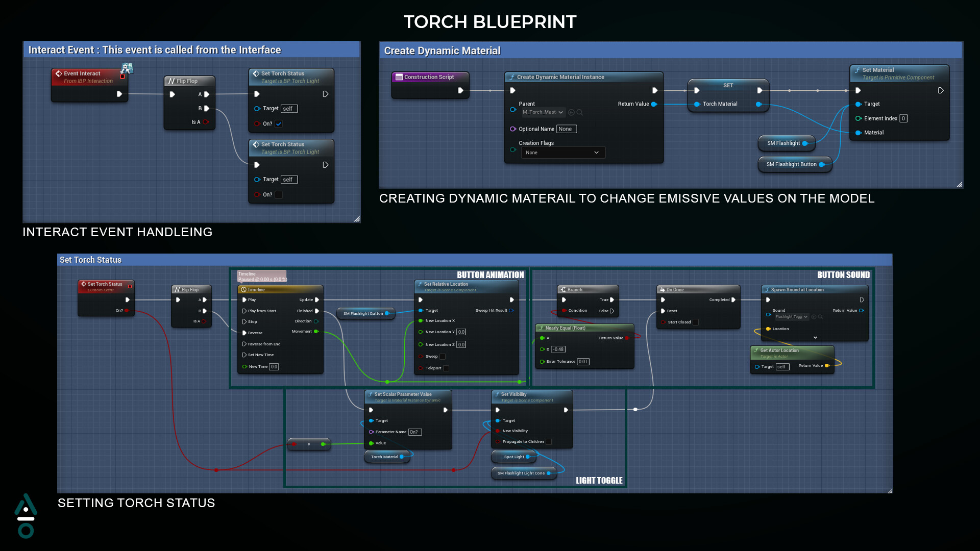This screenshot has height=551, width=980.
Task: Uncheck the On? checkbox on Set Torch Status
Action: [279, 123]
